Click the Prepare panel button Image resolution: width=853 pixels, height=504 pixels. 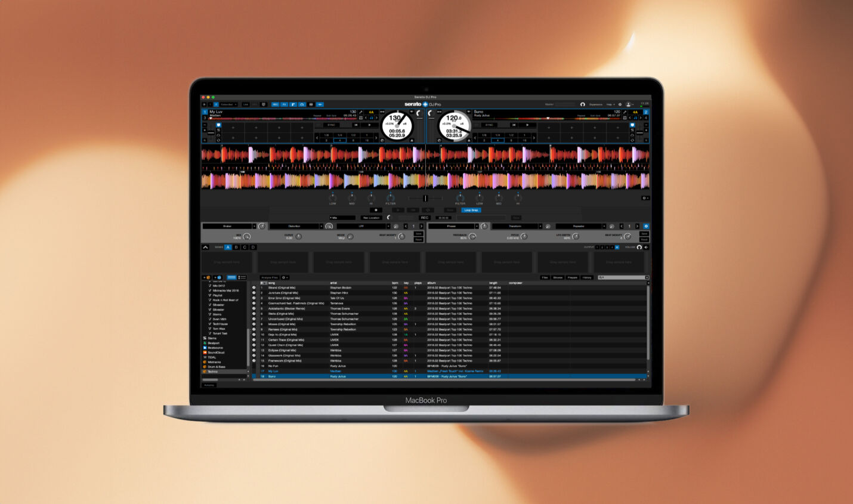click(x=572, y=277)
